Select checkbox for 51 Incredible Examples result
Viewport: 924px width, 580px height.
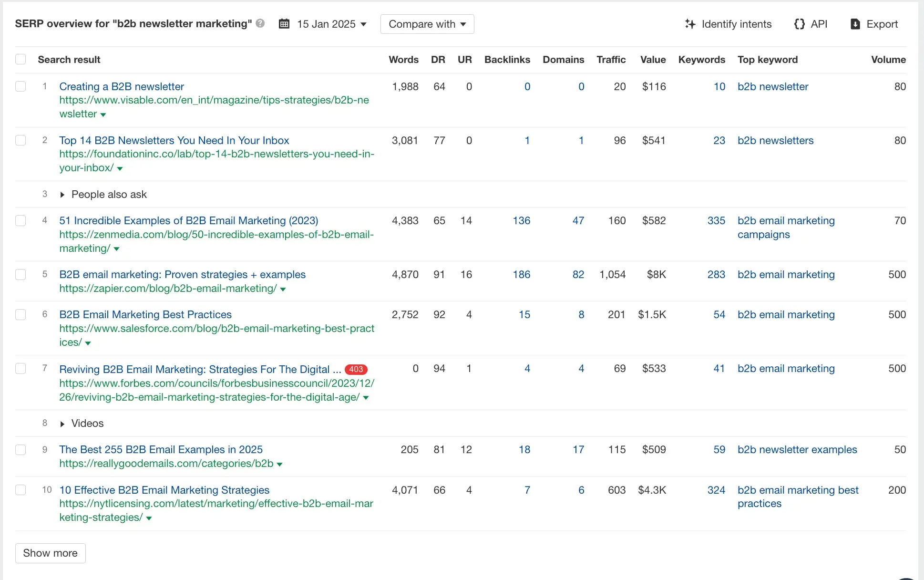pyautogui.click(x=21, y=220)
